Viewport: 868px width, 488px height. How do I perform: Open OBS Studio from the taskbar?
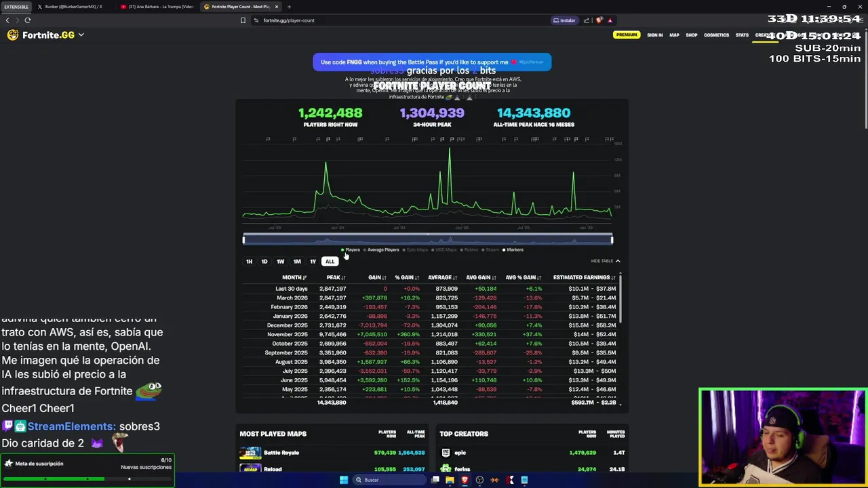point(479,480)
